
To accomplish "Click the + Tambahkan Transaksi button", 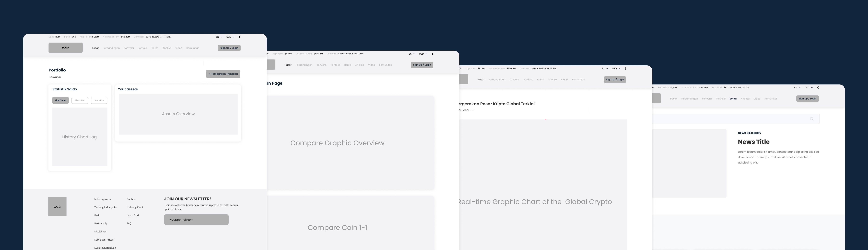I will [223, 74].
